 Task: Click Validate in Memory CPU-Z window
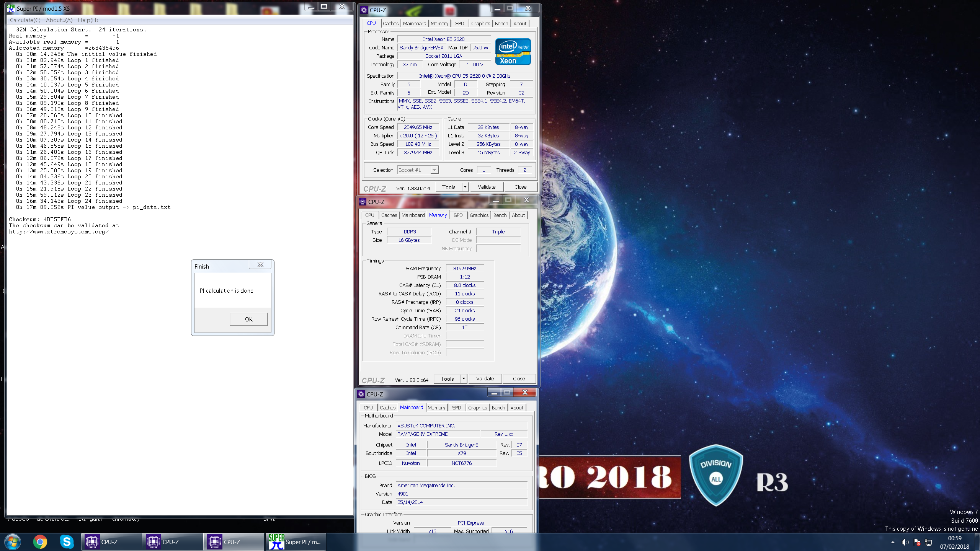485,379
